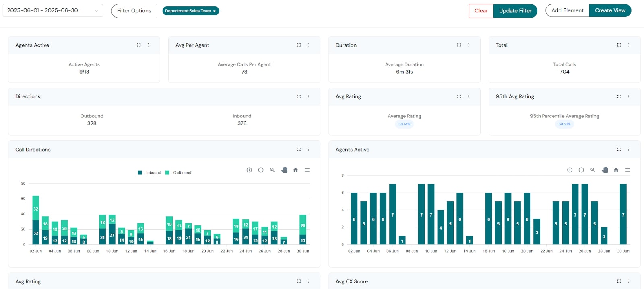Open the Avg Per Agent card options menu
This screenshot has height=291, width=644.
click(x=308, y=45)
